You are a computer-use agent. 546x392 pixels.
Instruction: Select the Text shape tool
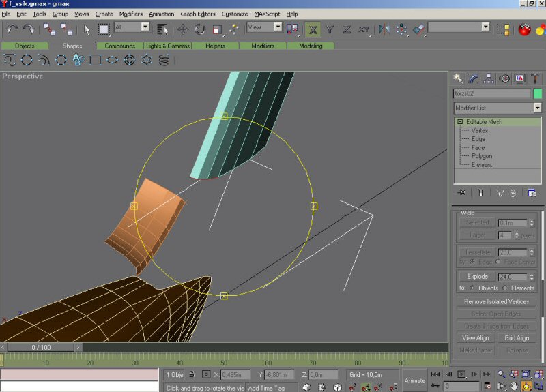pos(78,60)
